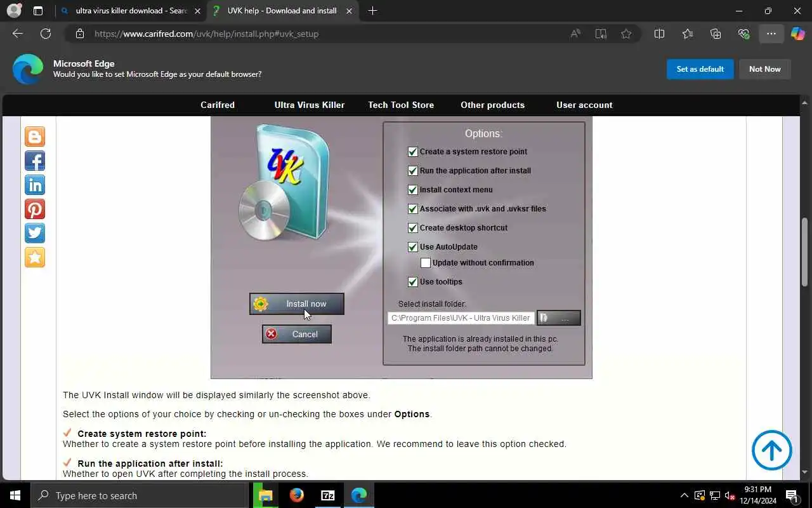Image resolution: width=812 pixels, height=508 pixels.
Task: Share page on Facebook
Action: pos(35,161)
